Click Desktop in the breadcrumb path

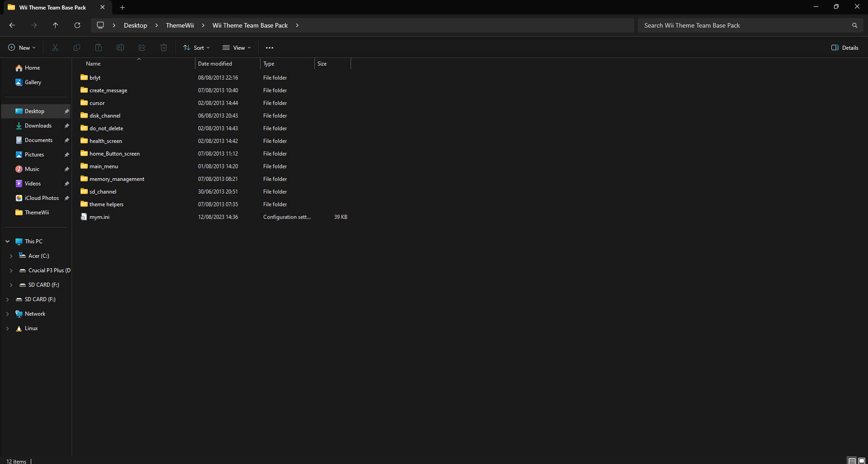(x=135, y=25)
